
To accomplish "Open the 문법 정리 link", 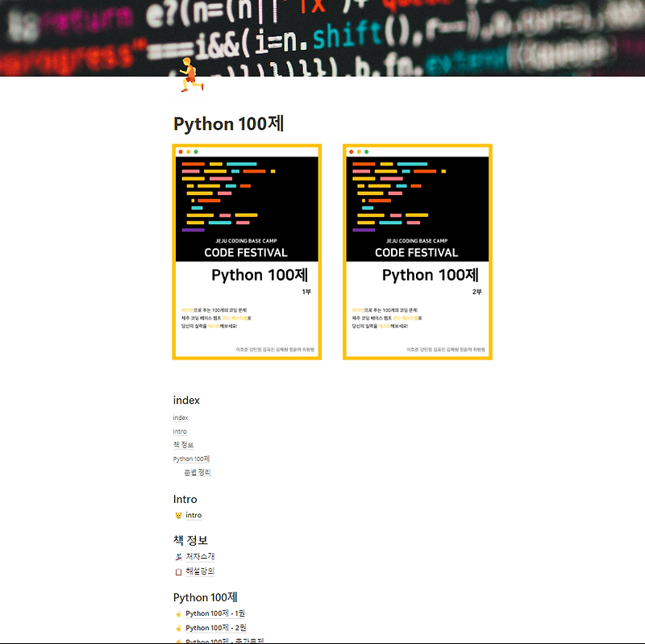I will click(198, 471).
